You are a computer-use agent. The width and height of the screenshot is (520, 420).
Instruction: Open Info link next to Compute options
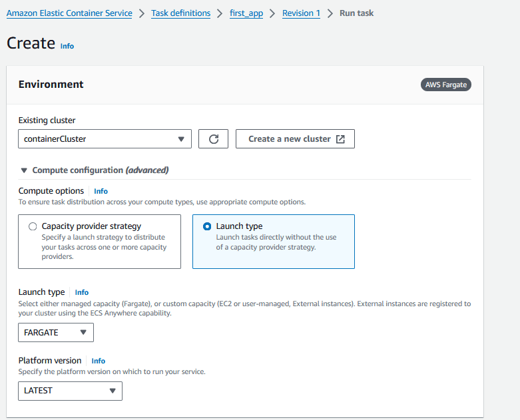pos(101,191)
